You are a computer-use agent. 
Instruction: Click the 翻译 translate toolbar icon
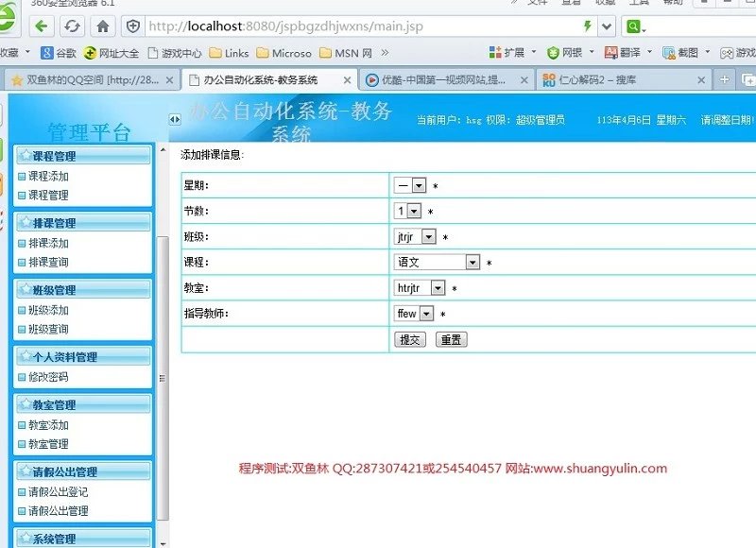(x=622, y=53)
